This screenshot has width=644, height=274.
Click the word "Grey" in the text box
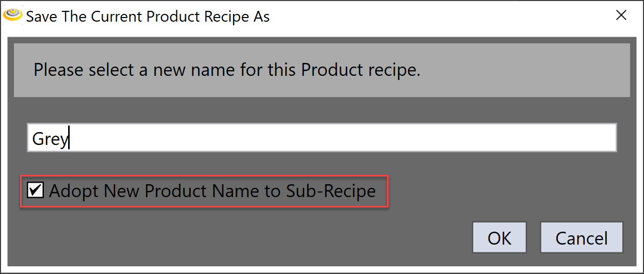(49, 138)
